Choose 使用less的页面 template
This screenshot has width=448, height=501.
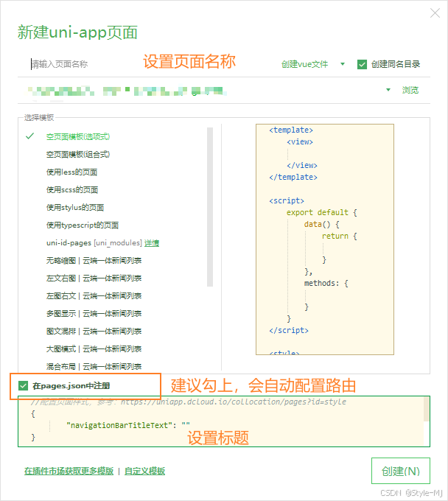click(x=71, y=172)
